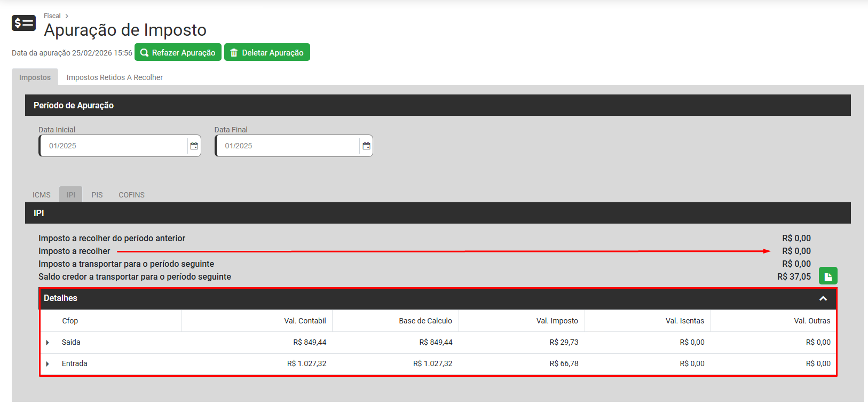
Task: Switch to the Impostos tab
Action: pyautogui.click(x=35, y=77)
